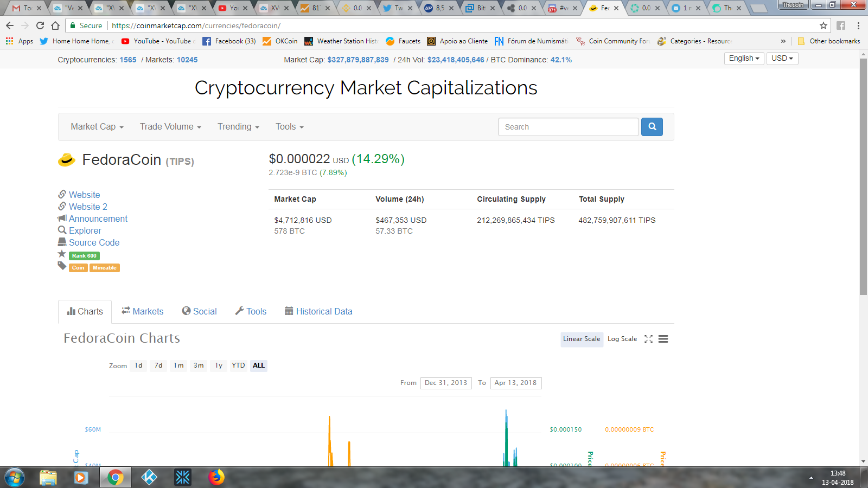Open File Explorer taskbar icon
The image size is (868, 488).
[48, 477]
